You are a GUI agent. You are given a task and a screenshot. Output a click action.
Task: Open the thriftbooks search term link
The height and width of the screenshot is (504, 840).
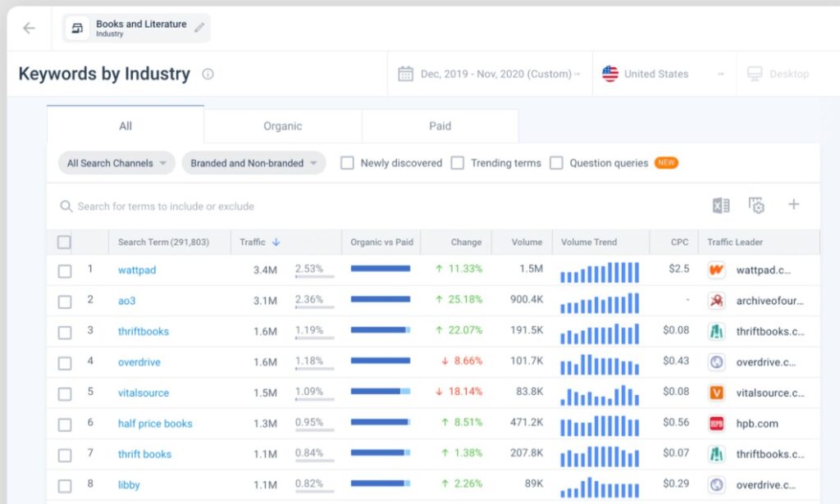[x=144, y=331]
